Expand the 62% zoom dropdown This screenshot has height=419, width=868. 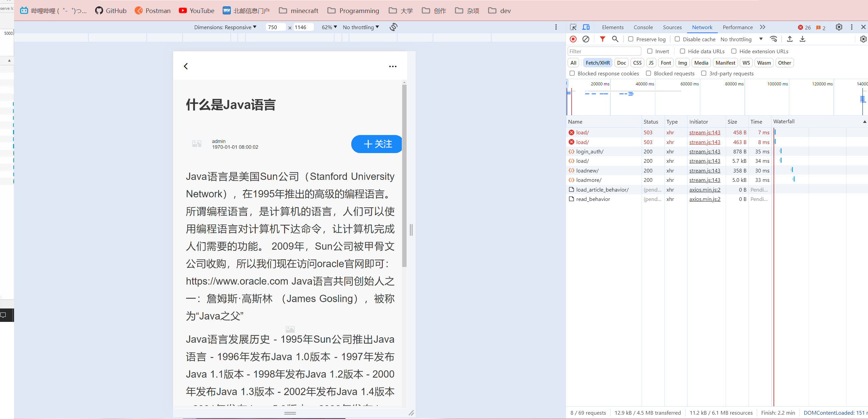(329, 27)
